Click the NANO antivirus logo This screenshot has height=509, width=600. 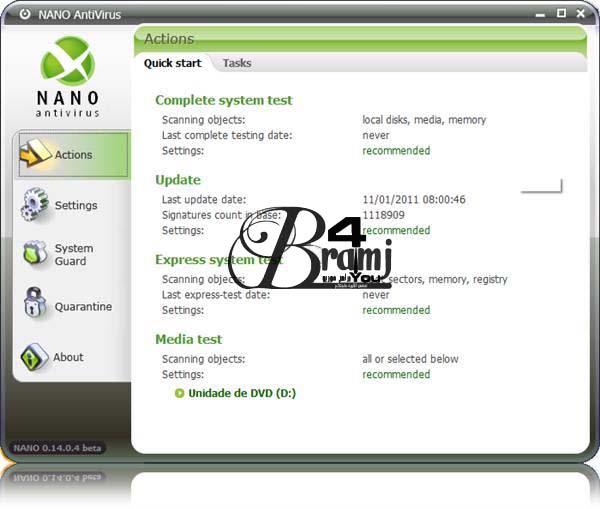coord(68,77)
